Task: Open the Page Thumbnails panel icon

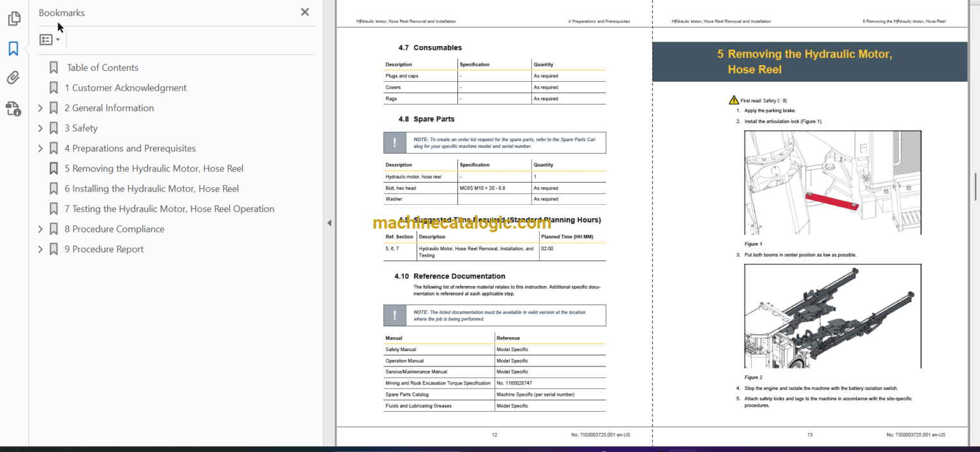Action: (x=13, y=19)
